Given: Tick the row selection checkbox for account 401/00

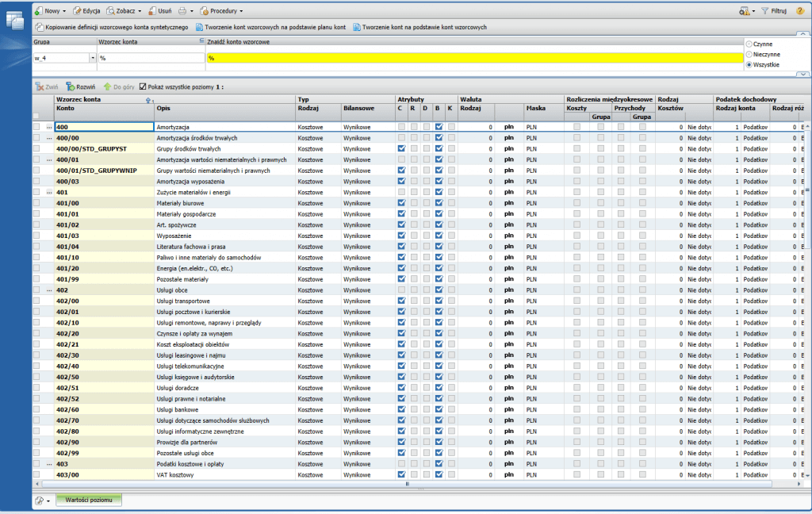Looking at the screenshot, I should click(x=36, y=203).
